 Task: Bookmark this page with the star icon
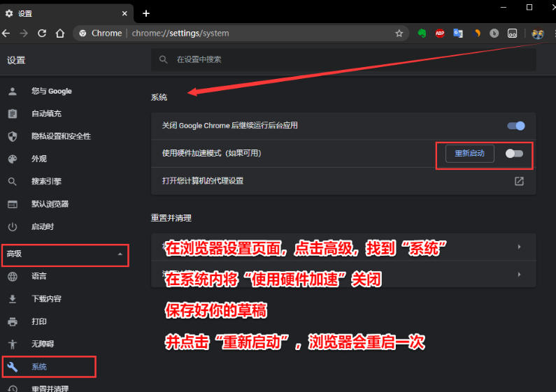pos(399,33)
